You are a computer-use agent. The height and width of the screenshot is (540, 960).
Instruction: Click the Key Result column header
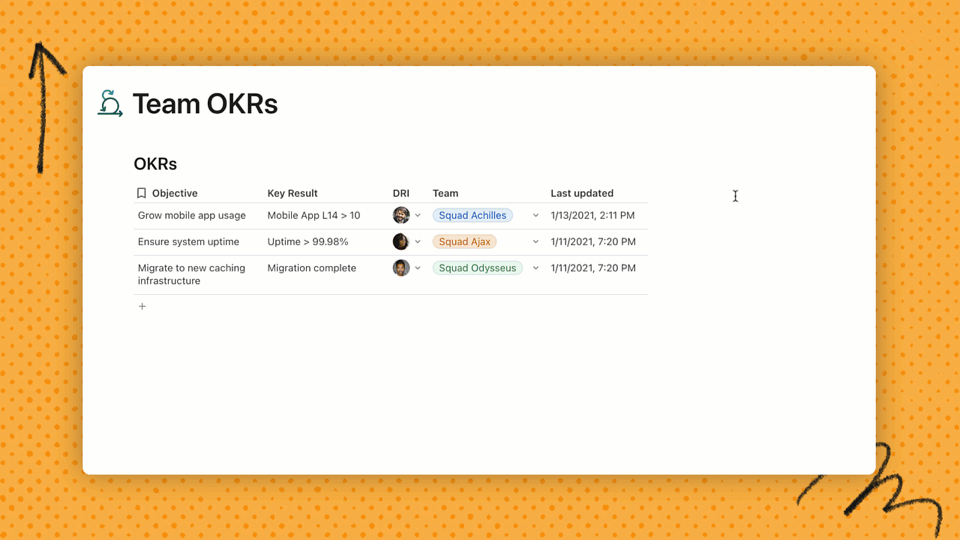click(x=292, y=193)
